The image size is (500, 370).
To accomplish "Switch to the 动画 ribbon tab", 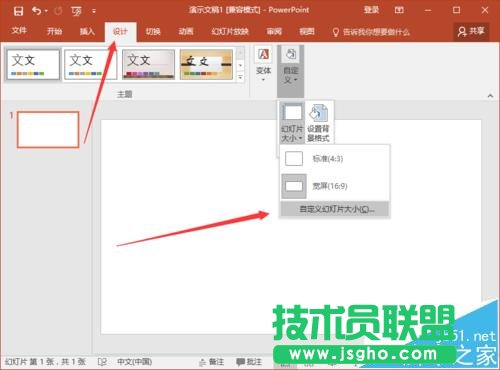I will [x=186, y=31].
